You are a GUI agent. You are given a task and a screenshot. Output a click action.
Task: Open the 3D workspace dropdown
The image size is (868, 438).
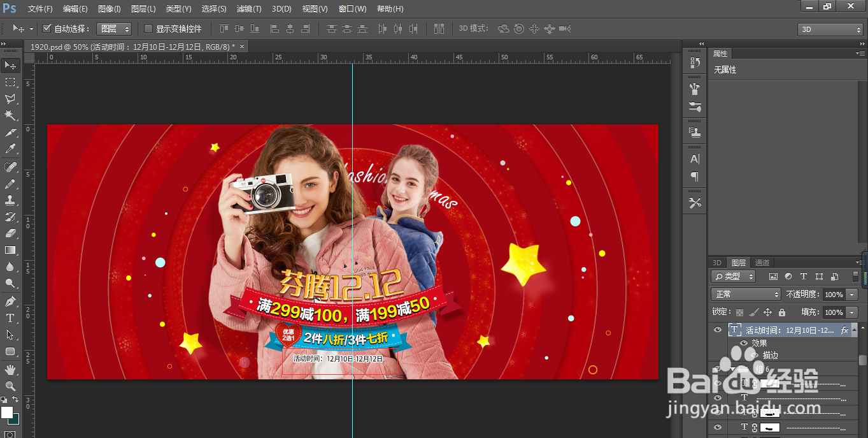click(x=830, y=29)
